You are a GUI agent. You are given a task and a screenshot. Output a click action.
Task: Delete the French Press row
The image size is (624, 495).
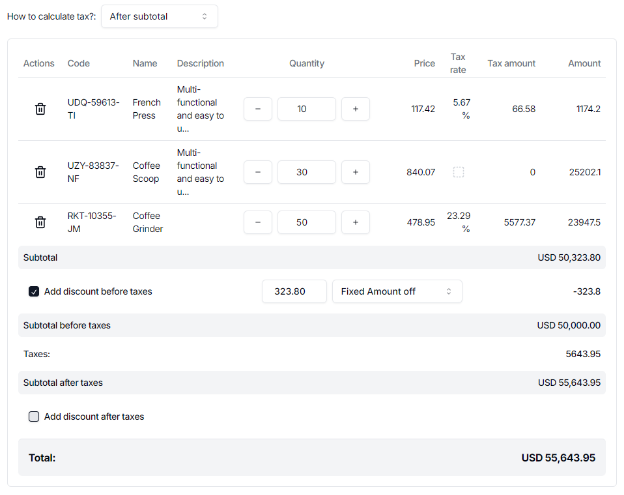point(40,109)
